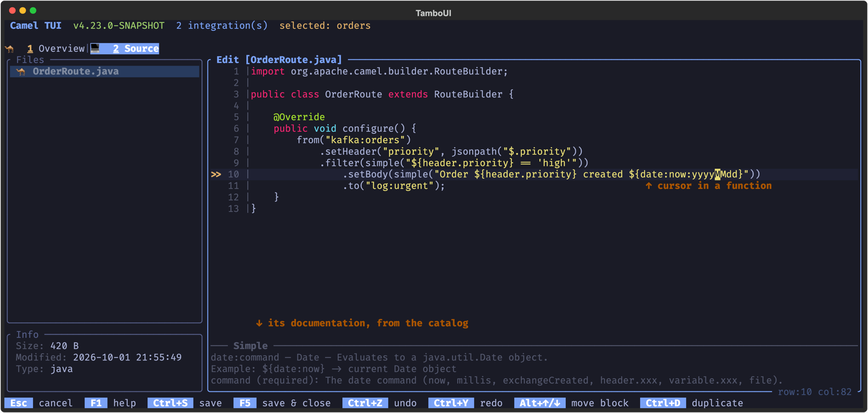Click the F1 help key hint

click(111, 403)
